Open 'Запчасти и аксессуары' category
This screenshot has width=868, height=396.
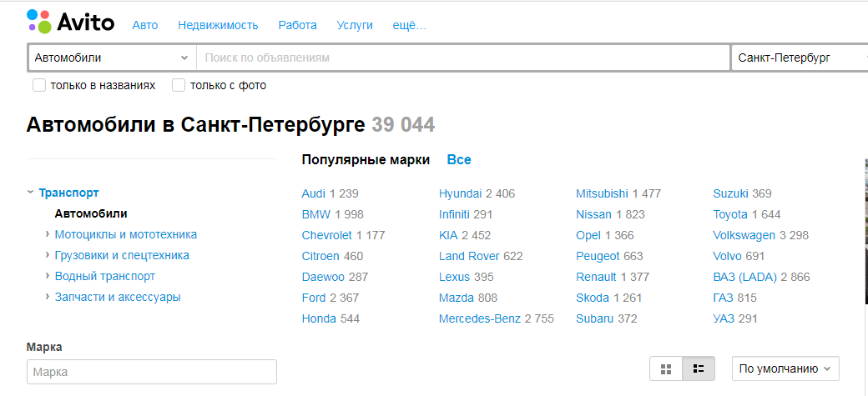pyautogui.click(x=118, y=297)
